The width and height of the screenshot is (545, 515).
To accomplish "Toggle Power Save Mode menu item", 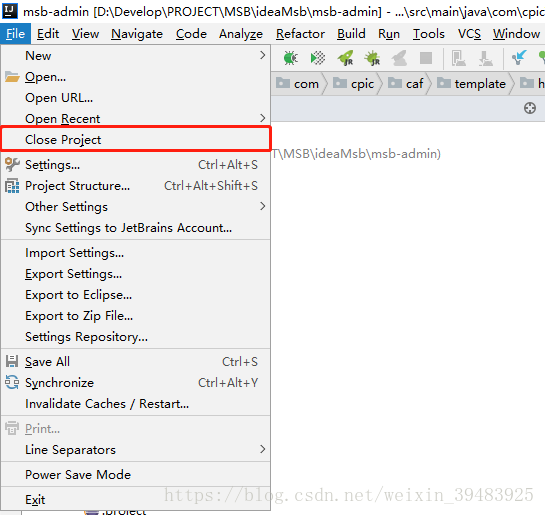I will pyautogui.click(x=136, y=474).
